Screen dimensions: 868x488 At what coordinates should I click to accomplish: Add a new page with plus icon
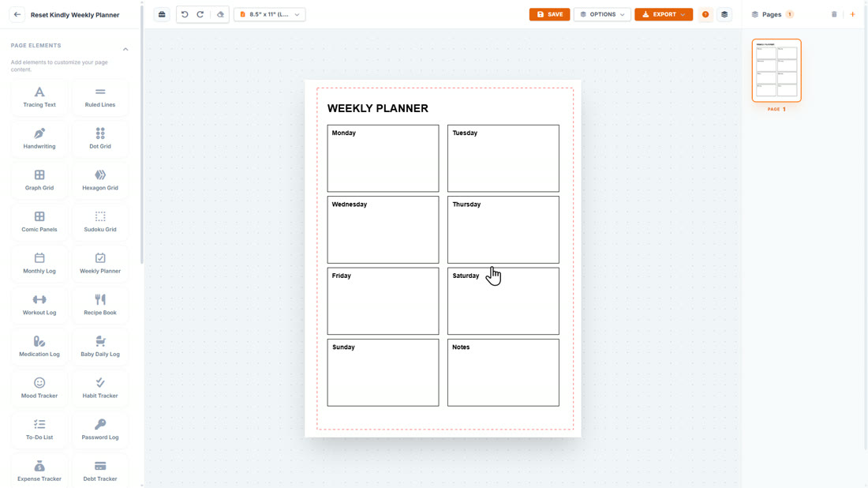pyautogui.click(x=852, y=14)
